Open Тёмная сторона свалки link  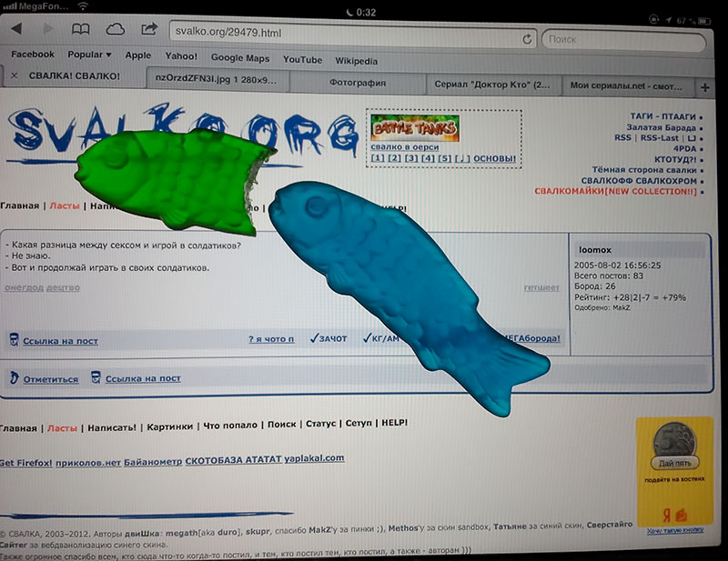(x=644, y=170)
